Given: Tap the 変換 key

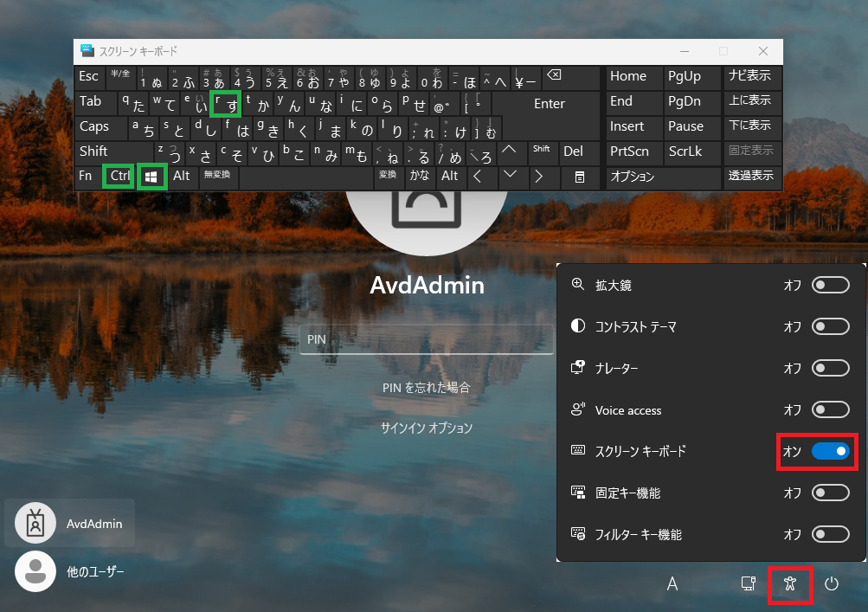Looking at the screenshot, I should click(389, 177).
